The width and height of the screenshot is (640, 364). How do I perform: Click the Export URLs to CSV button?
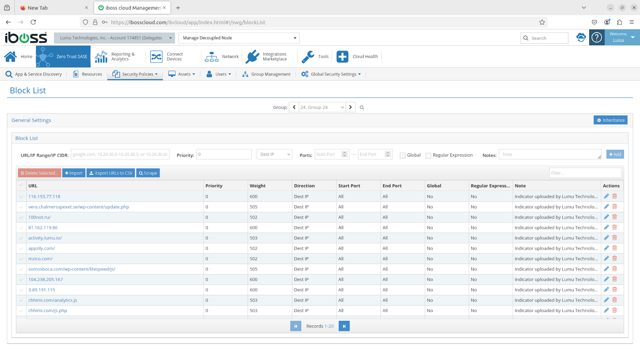[111, 173]
